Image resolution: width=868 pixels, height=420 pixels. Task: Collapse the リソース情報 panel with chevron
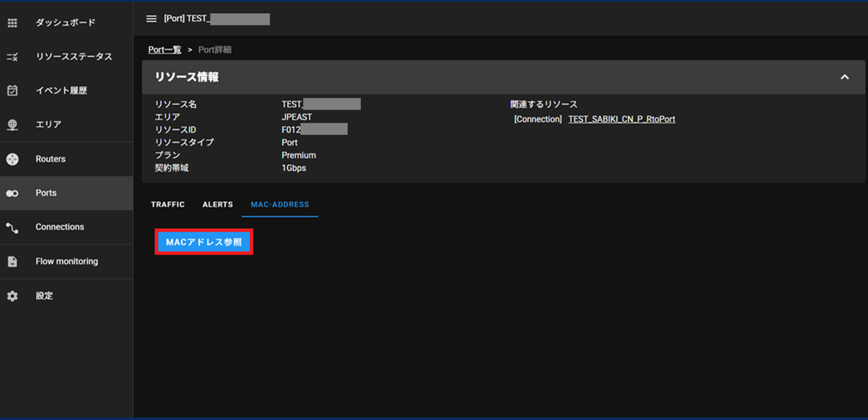click(x=844, y=77)
